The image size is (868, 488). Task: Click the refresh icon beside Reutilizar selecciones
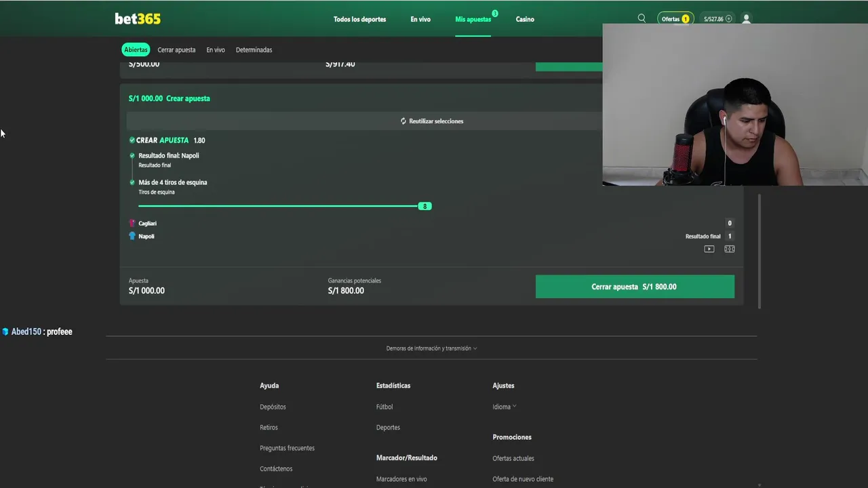[x=403, y=121]
